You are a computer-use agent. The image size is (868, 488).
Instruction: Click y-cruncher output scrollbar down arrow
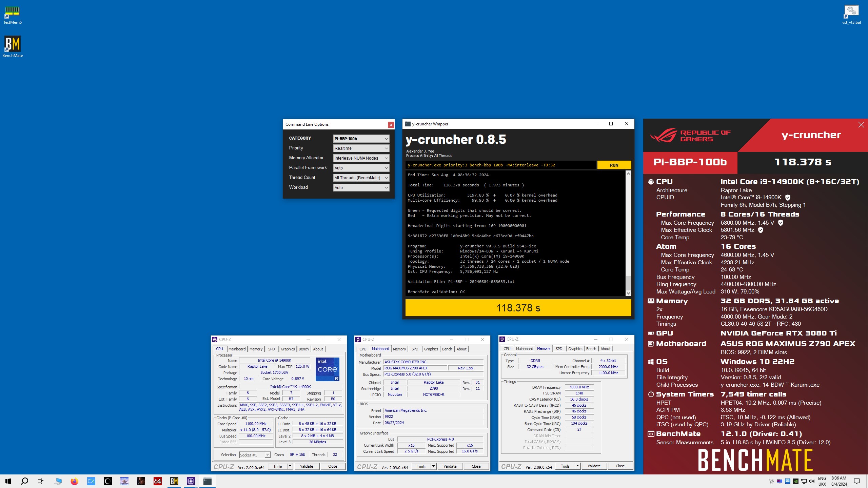pyautogui.click(x=628, y=293)
